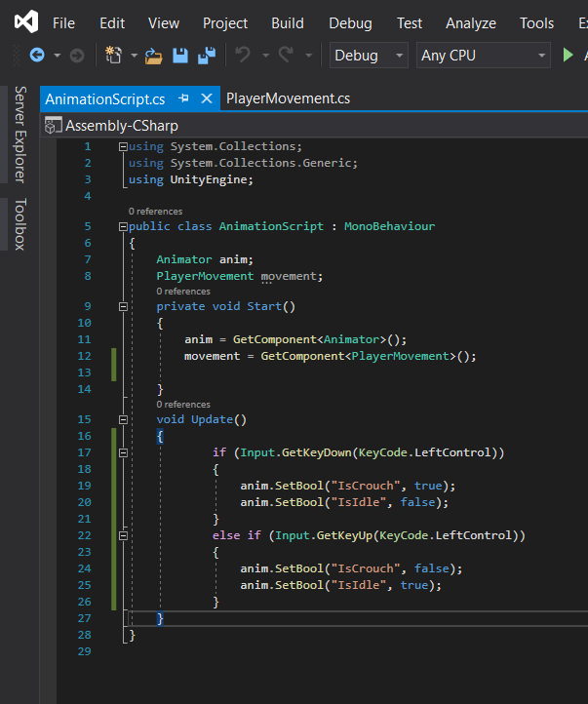Create a new project with toolbar icon

[x=113, y=56]
